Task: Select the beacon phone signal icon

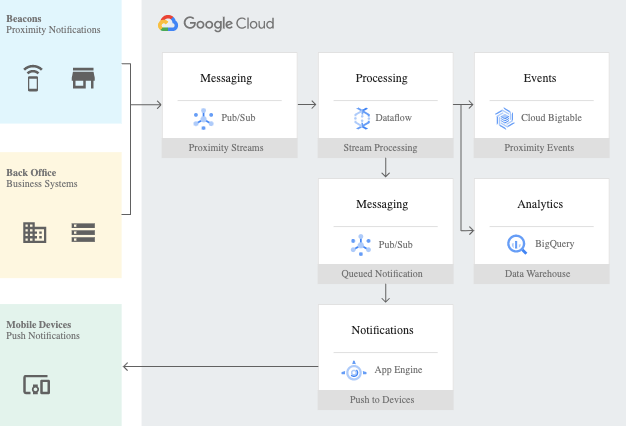Action: (34, 78)
